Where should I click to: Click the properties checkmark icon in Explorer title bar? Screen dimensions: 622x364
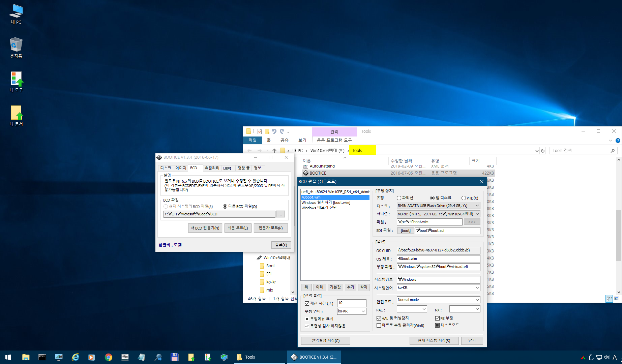(x=260, y=131)
